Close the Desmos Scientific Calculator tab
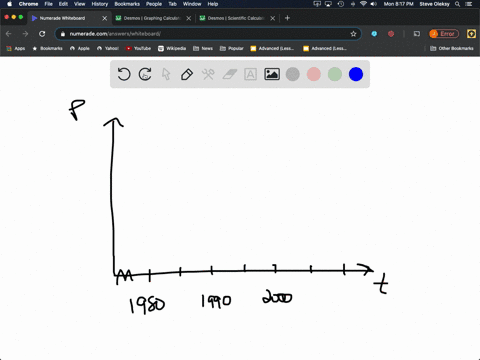 [x=273, y=18]
